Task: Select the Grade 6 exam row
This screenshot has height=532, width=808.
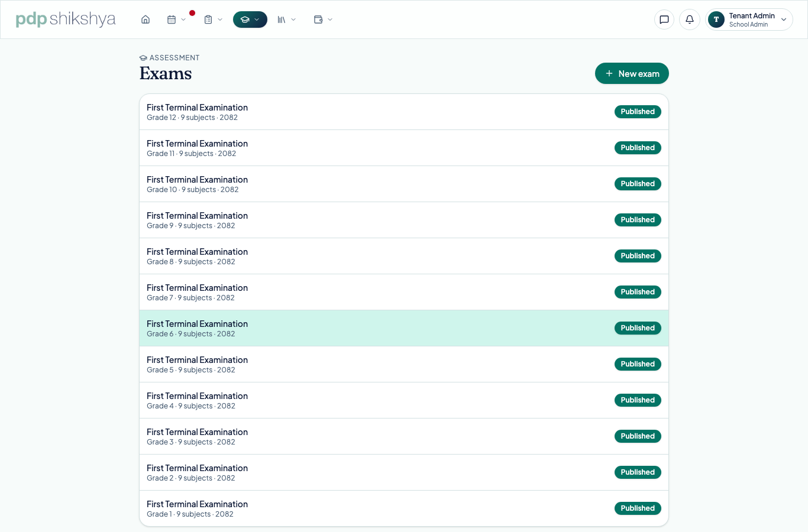Action: pos(404,328)
